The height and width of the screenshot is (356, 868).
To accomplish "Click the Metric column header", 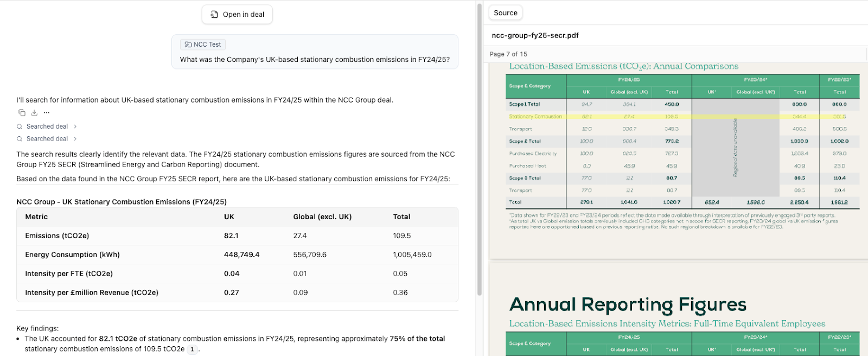I will point(36,217).
